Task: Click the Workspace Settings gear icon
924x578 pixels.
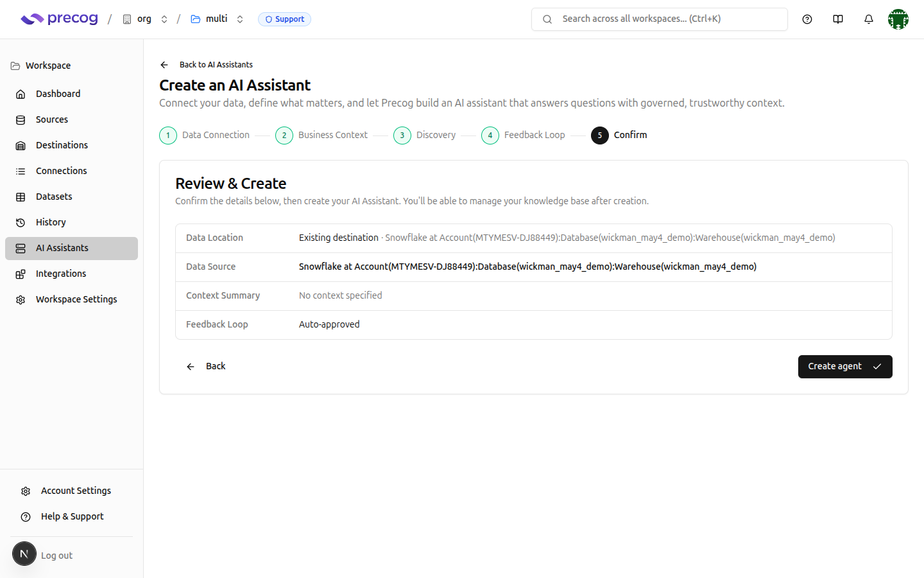Action: tap(21, 299)
